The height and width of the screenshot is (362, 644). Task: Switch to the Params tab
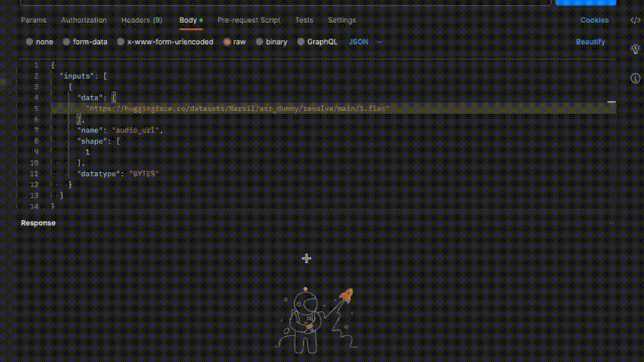[34, 20]
